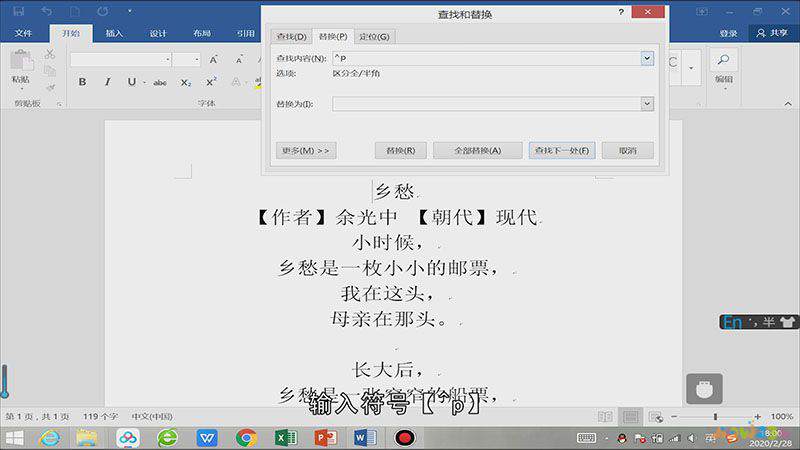The height and width of the screenshot is (450, 800).
Task: Switch to print layout view
Action: (x=631, y=417)
